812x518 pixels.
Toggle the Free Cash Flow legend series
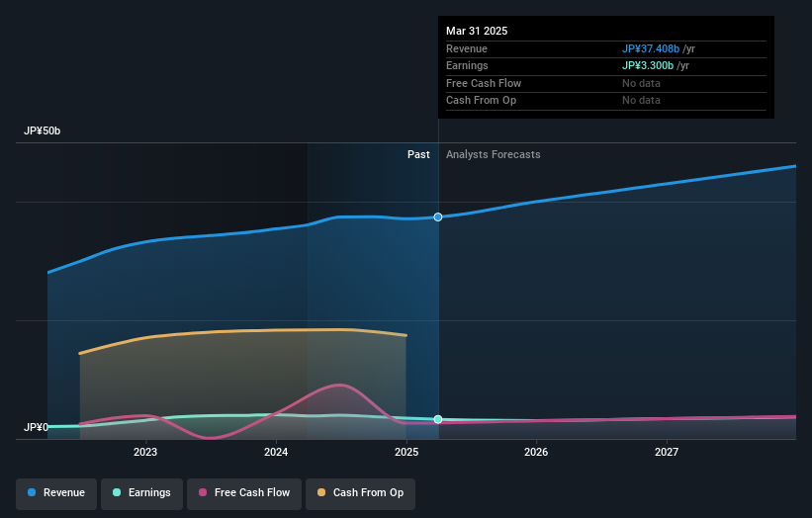pos(244,493)
